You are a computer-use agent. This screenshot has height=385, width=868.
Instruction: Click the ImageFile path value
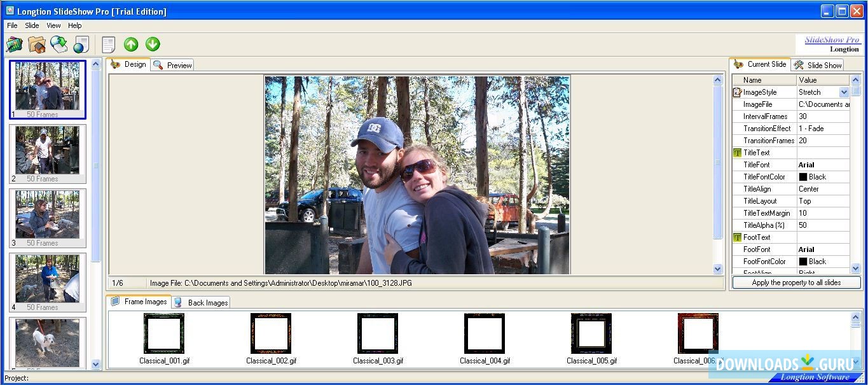tap(823, 104)
